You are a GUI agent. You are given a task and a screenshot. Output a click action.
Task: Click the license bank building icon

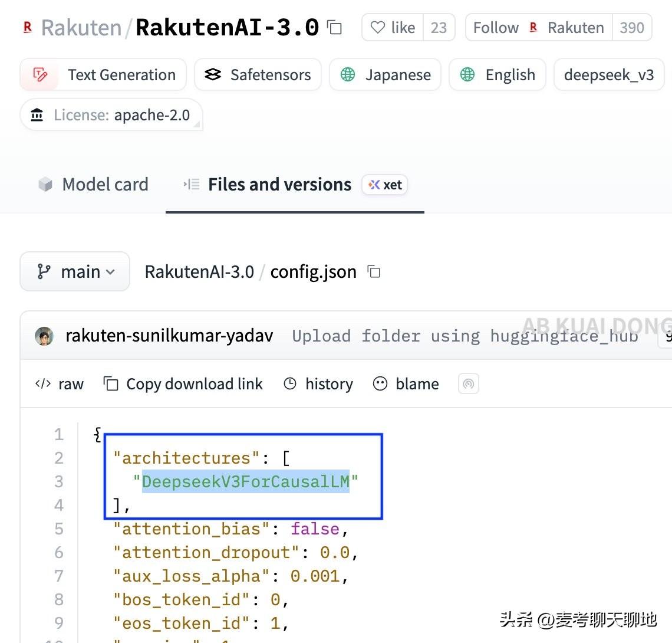click(x=37, y=114)
